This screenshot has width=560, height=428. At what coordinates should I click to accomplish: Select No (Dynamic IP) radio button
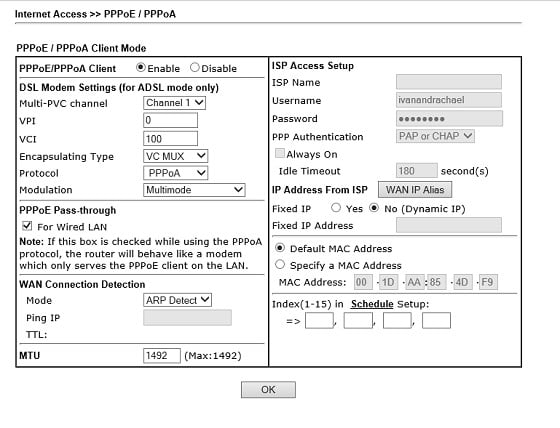[x=374, y=208]
